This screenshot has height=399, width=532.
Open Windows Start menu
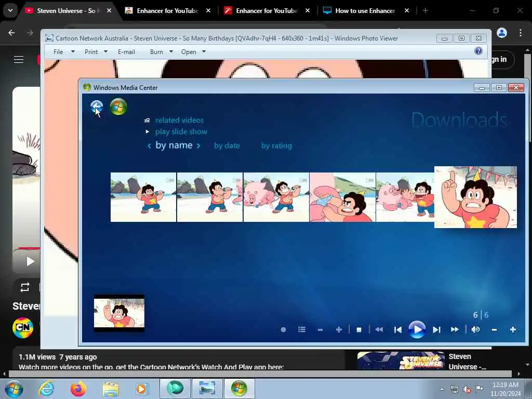pos(14,389)
